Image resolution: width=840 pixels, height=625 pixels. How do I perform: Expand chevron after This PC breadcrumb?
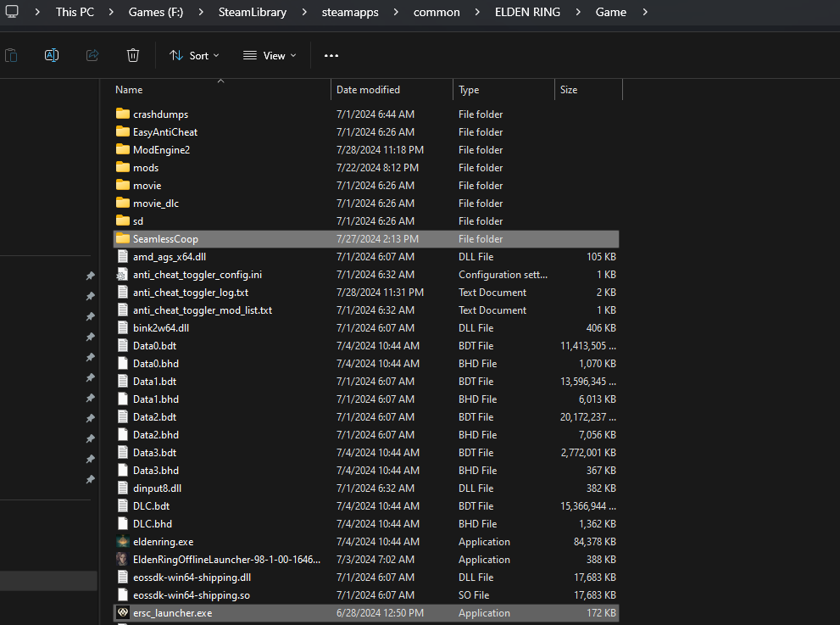tap(111, 12)
